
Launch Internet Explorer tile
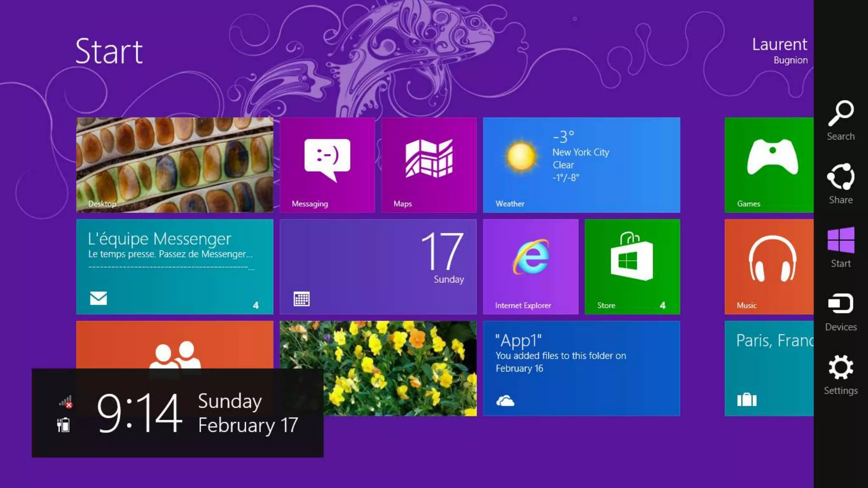pyautogui.click(x=531, y=266)
